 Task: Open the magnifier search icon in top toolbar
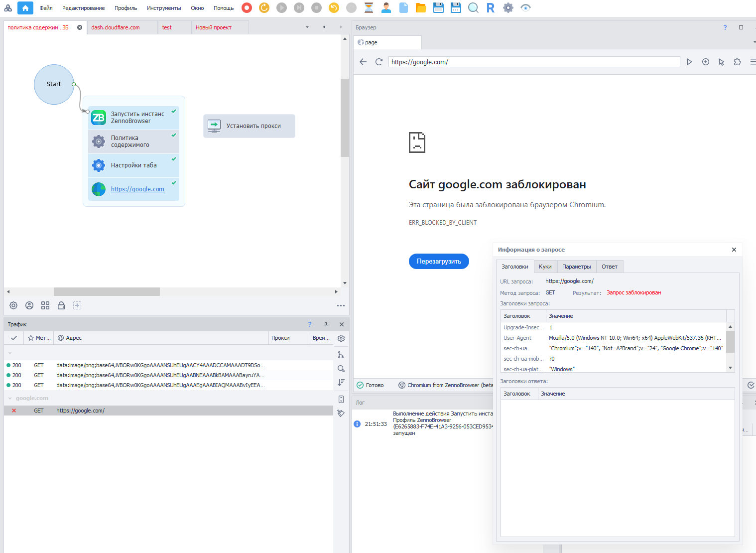(x=473, y=7)
